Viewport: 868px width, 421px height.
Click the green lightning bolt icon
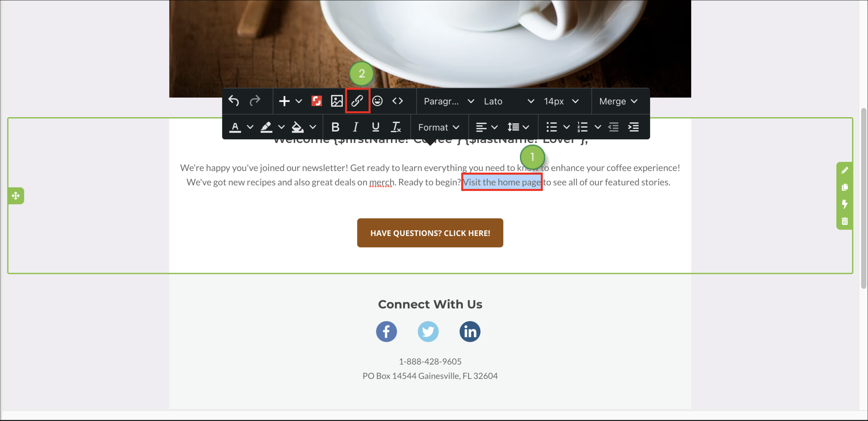(x=844, y=204)
